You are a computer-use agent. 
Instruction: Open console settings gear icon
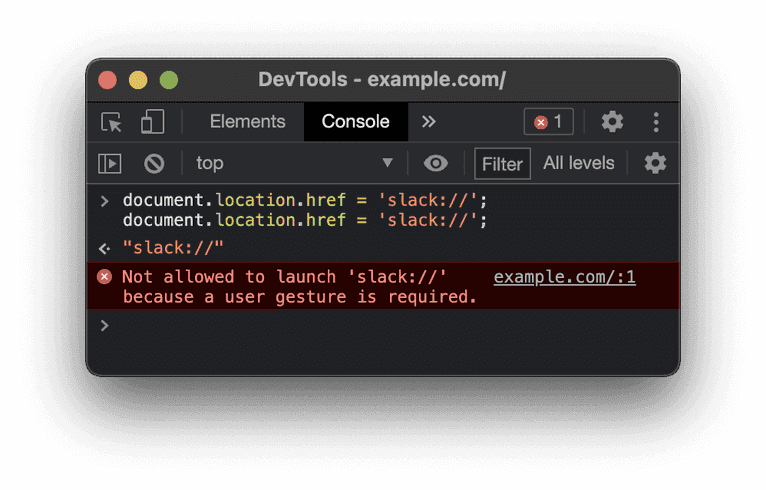point(655,163)
